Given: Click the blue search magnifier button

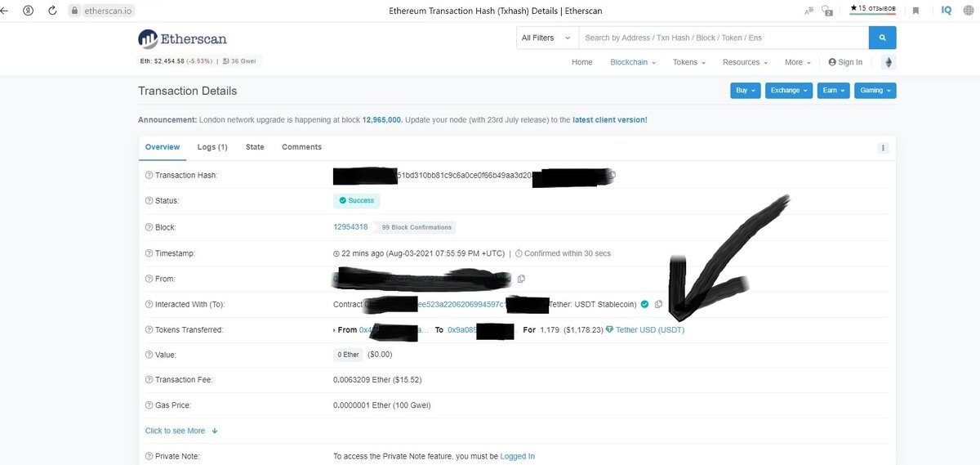Looking at the screenshot, I should click(x=882, y=38).
